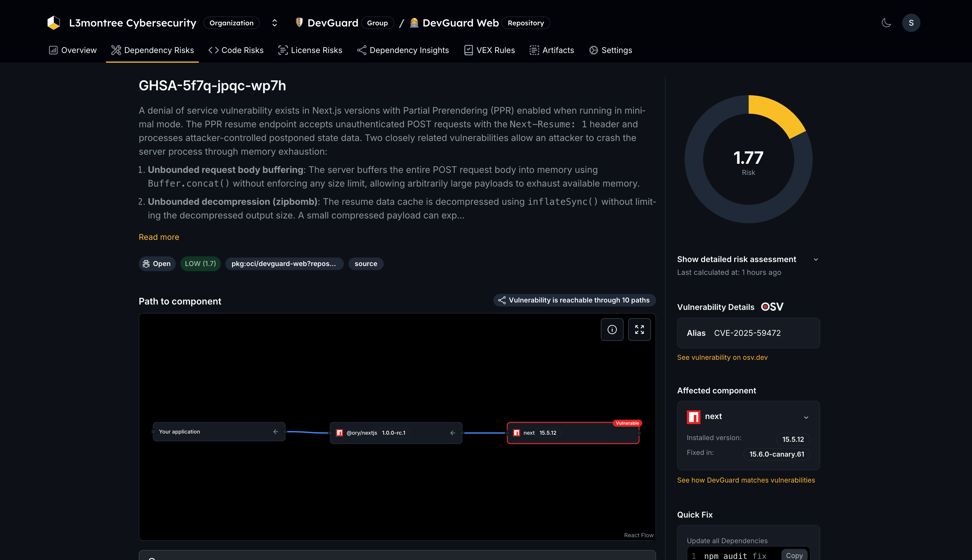Click the React Flow attribution link
Image resolution: width=972 pixels, height=560 pixels.
[638, 535]
